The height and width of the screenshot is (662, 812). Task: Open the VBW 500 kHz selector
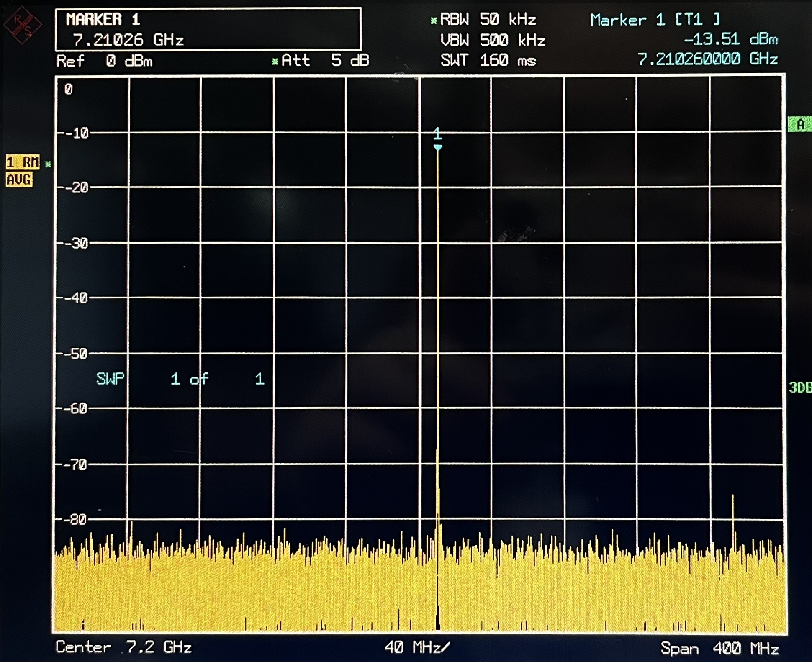494,40
